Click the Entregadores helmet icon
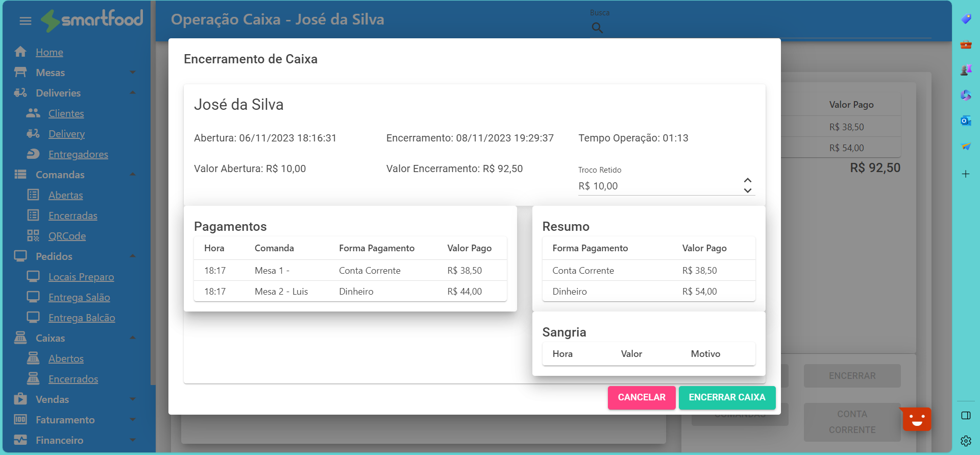 [x=33, y=154]
